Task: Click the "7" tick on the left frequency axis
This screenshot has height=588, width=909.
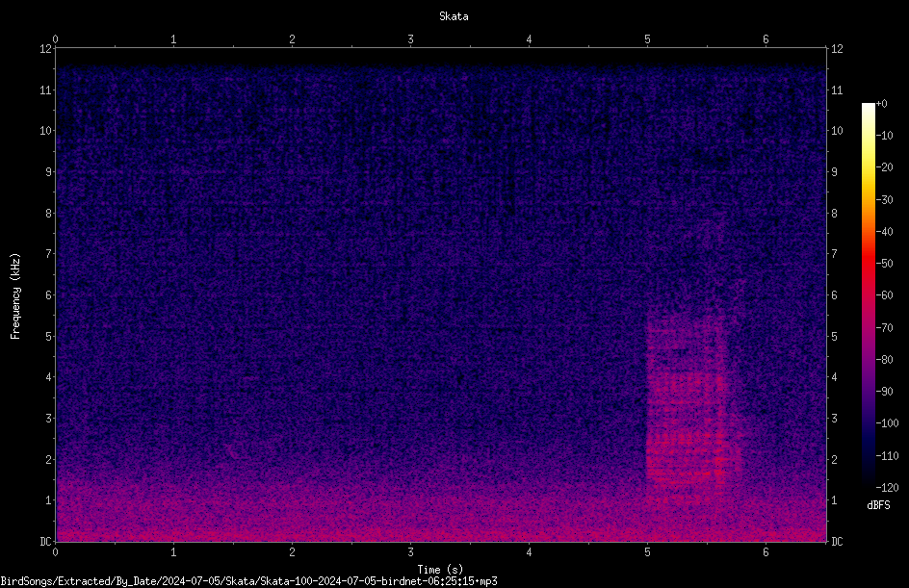Action: coord(49,254)
